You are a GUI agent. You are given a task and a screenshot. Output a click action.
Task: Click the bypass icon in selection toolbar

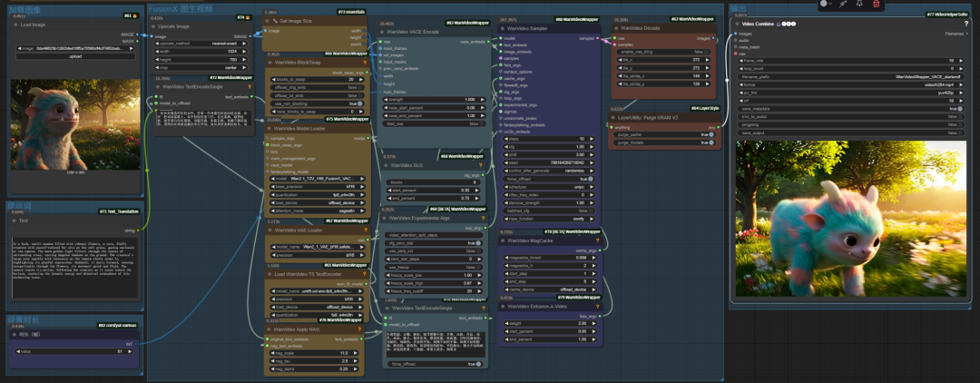point(842,4)
